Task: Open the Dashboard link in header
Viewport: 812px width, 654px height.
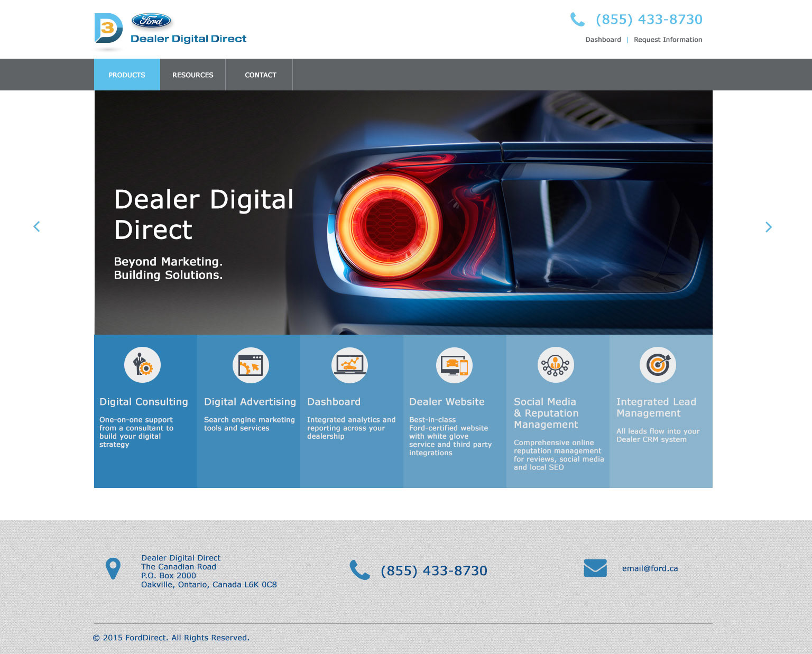Action: pyautogui.click(x=603, y=40)
